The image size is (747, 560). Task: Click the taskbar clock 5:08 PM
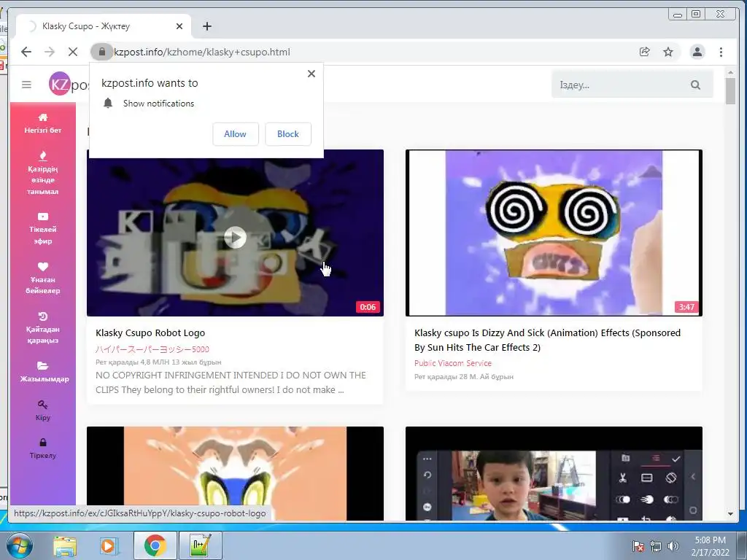point(711,546)
